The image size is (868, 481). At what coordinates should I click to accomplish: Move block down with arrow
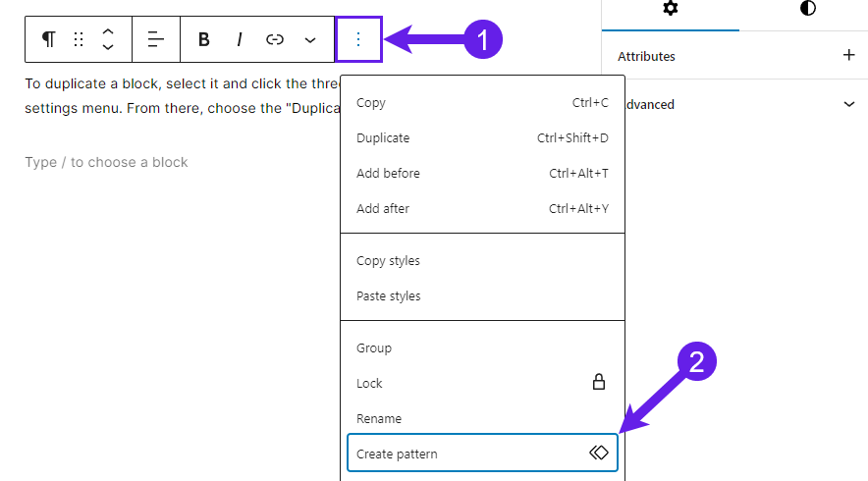click(108, 47)
